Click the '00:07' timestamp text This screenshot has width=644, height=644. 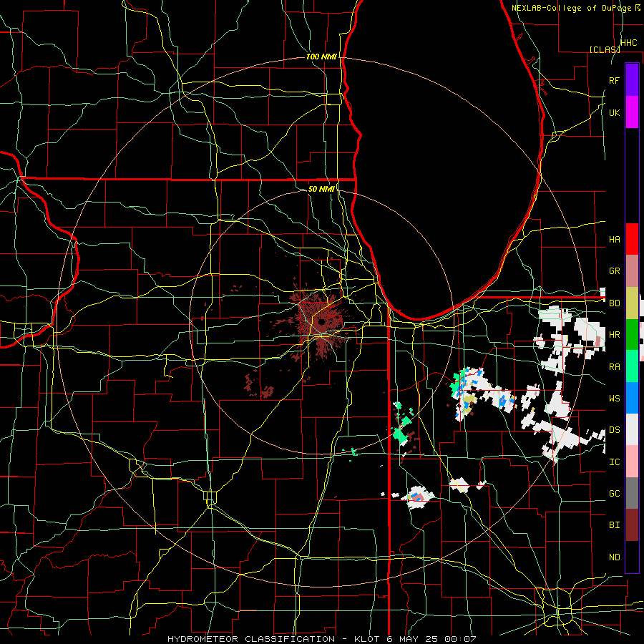(460, 639)
